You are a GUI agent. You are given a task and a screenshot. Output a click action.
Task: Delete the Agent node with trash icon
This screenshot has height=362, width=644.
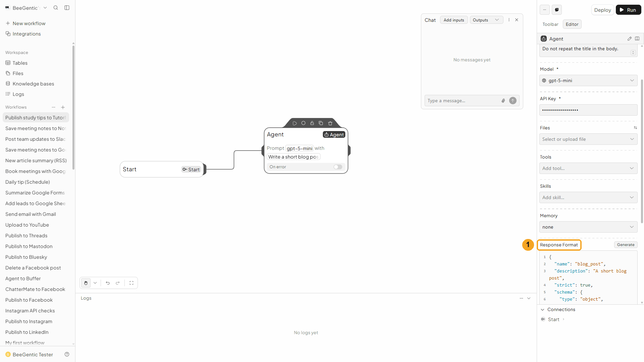330,123
